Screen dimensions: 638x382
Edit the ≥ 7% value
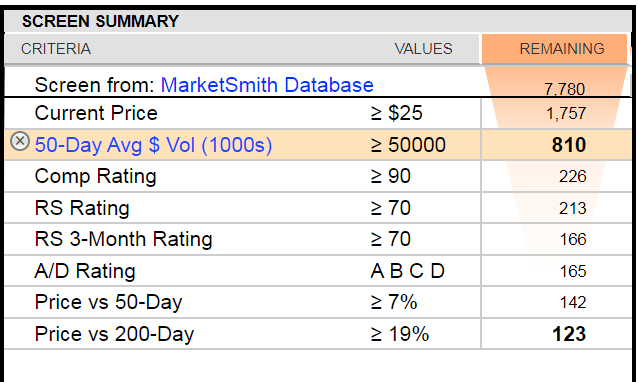pyautogui.click(x=394, y=302)
